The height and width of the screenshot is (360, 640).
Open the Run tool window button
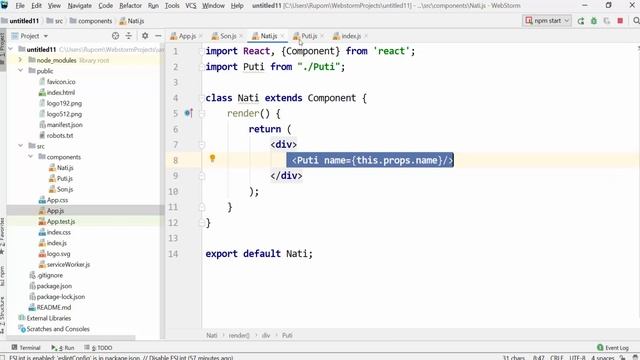(63, 348)
